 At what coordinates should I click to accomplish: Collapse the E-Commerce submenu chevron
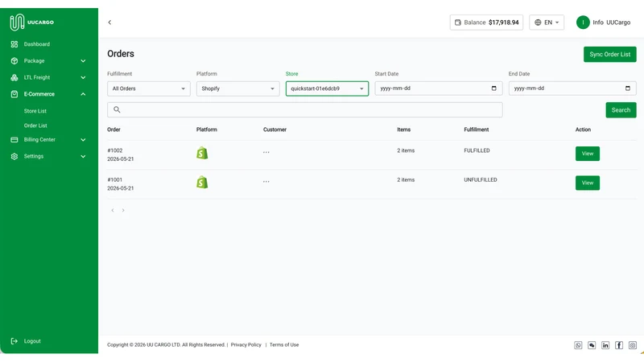83,94
